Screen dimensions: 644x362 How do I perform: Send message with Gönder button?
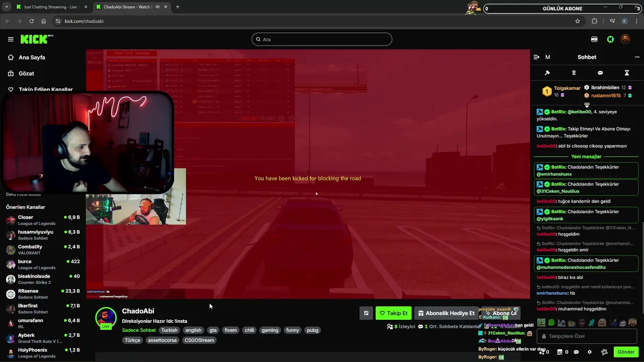[x=626, y=352]
